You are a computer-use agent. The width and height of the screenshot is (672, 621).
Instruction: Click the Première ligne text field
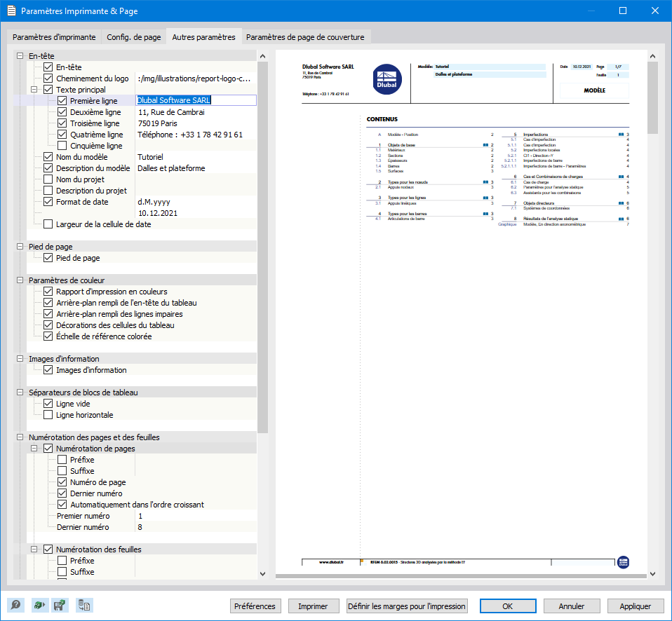(x=196, y=100)
